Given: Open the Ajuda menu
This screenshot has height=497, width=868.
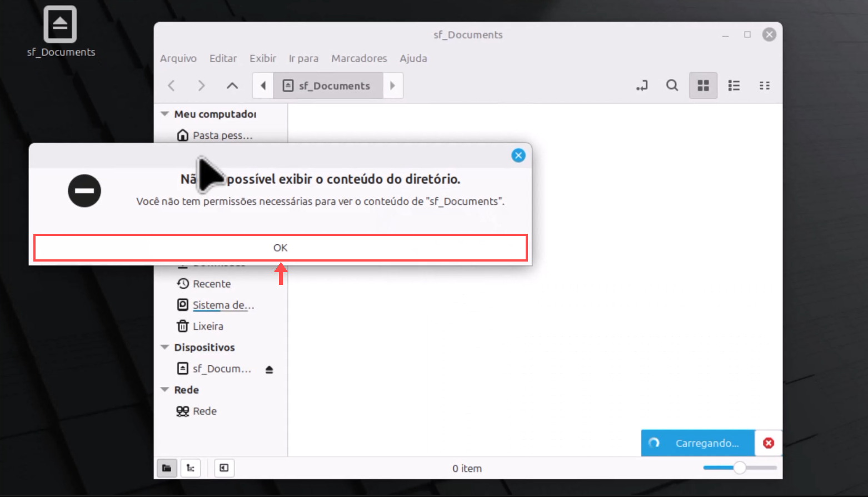Looking at the screenshot, I should point(413,58).
